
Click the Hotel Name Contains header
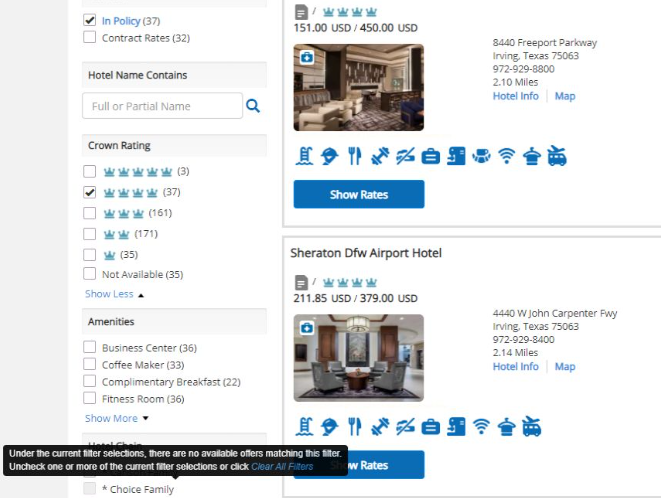[x=174, y=75]
